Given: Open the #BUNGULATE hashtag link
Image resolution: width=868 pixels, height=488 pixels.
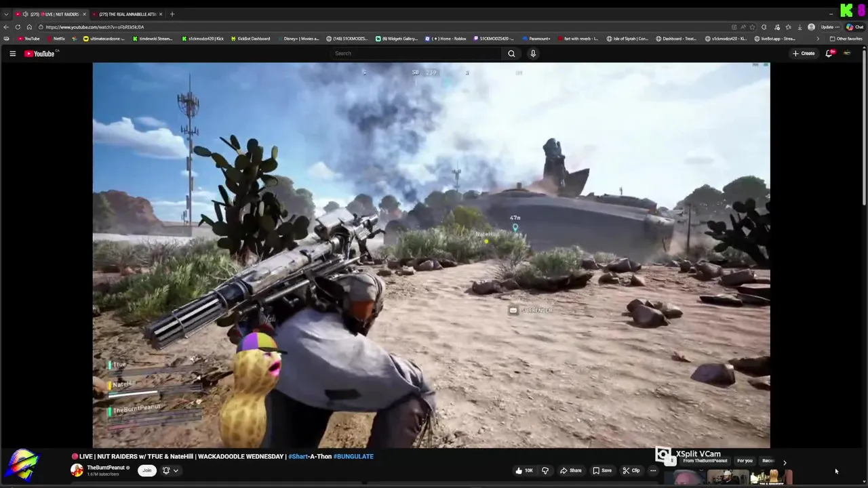Looking at the screenshot, I should 353,456.
